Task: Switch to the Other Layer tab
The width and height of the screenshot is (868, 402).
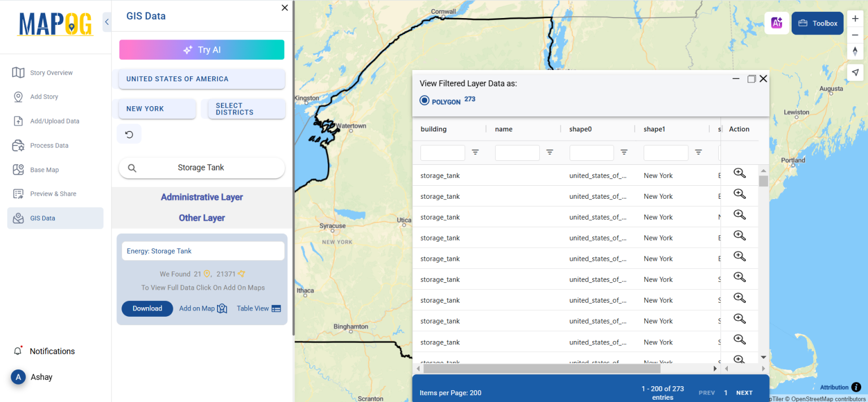Action: (x=202, y=217)
